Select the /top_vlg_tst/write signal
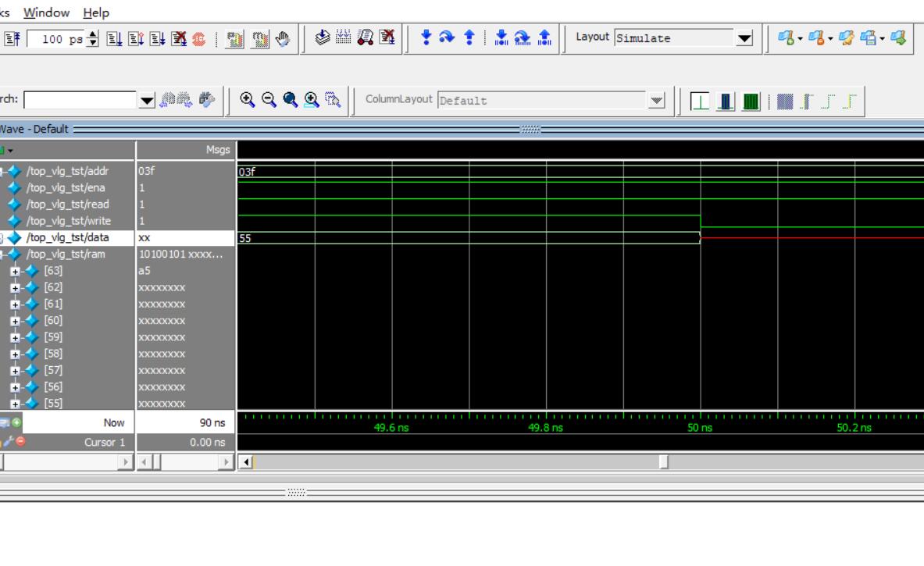The width and height of the screenshot is (924, 566). pos(67,221)
